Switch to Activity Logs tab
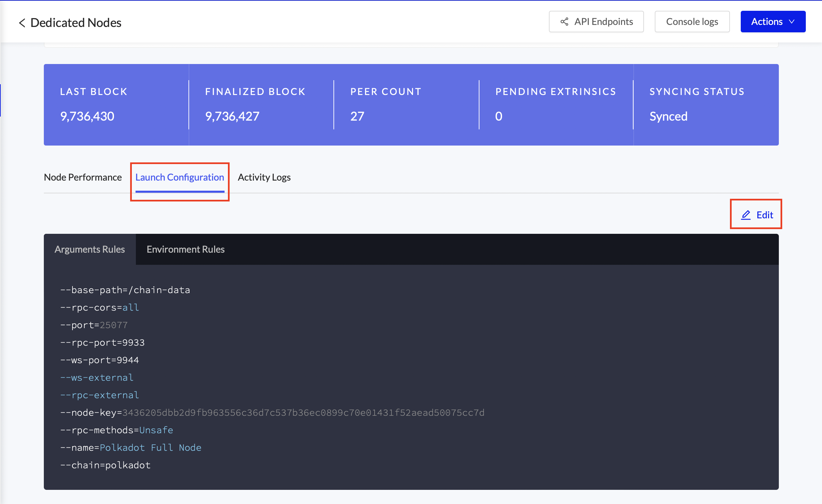The height and width of the screenshot is (504, 822). pyautogui.click(x=264, y=177)
